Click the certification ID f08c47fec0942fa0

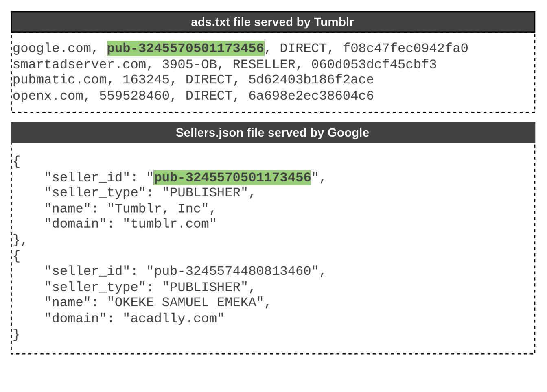405,48
